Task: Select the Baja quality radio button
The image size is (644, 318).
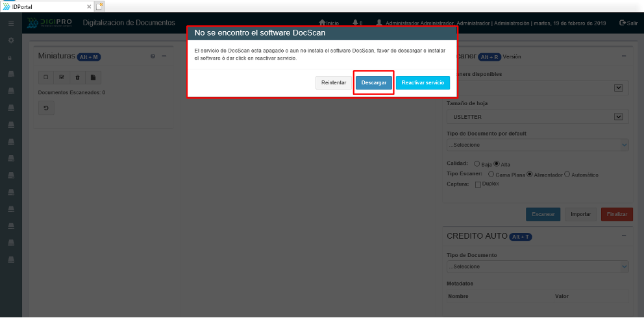Action: pyautogui.click(x=477, y=164)
